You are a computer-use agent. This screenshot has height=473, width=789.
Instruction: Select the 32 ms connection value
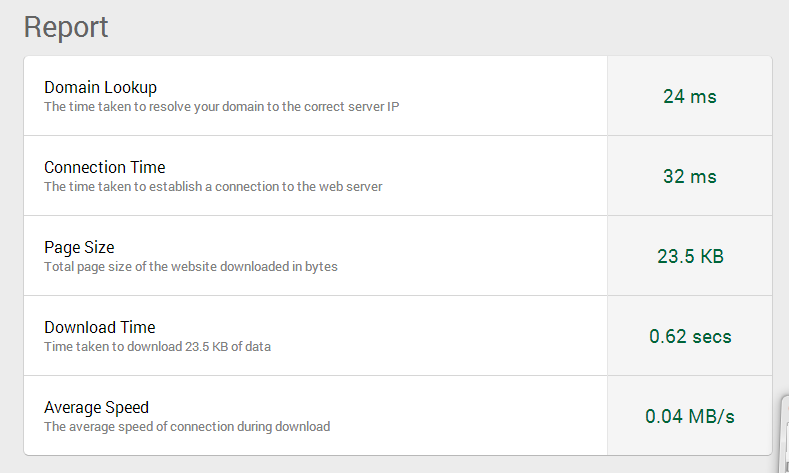point(689,176)
